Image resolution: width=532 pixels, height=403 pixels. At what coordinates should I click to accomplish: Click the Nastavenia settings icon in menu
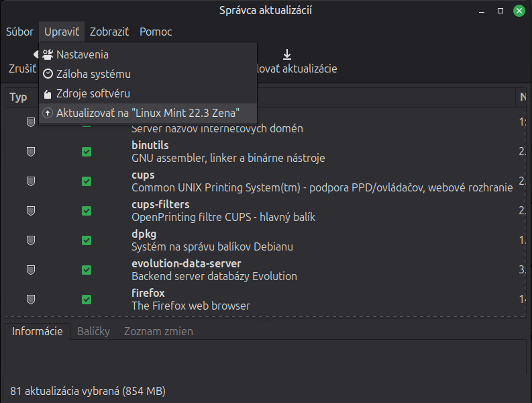(48, 54)
